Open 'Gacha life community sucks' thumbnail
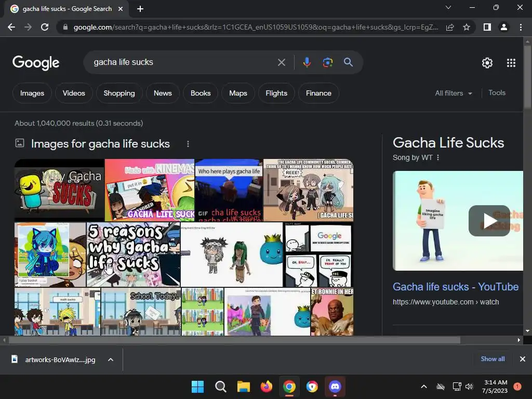Screen dimensions: 532x399 (x=309, y=190)
